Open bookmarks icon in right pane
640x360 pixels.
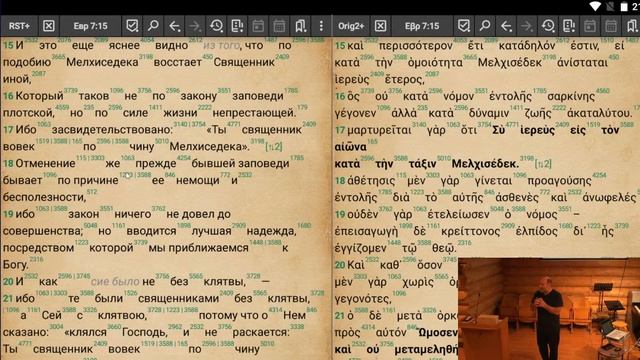tap(632, 26)
